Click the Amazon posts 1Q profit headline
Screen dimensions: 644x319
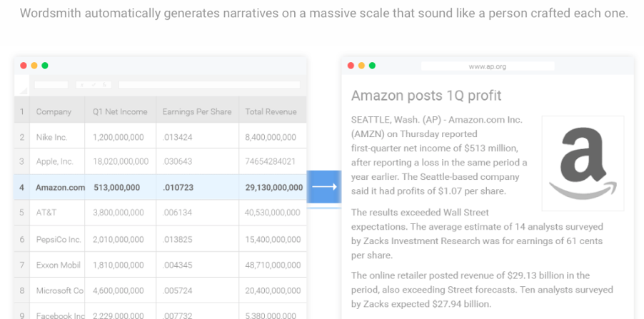pos(426,96)
